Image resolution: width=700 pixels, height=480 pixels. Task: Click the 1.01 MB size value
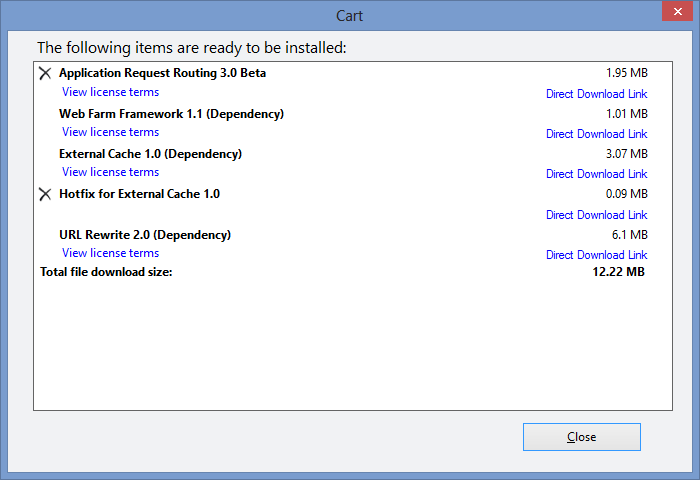point(627,114)
